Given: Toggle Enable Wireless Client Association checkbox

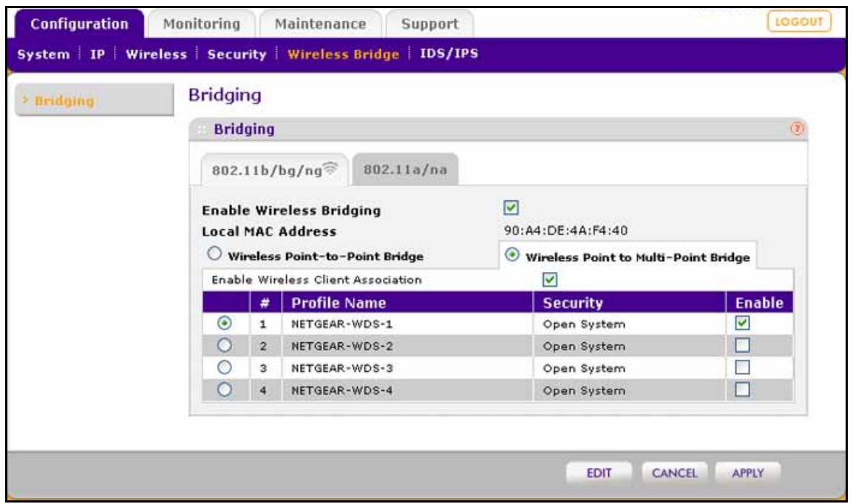Looking at the screenshot, I should (550, 280).
